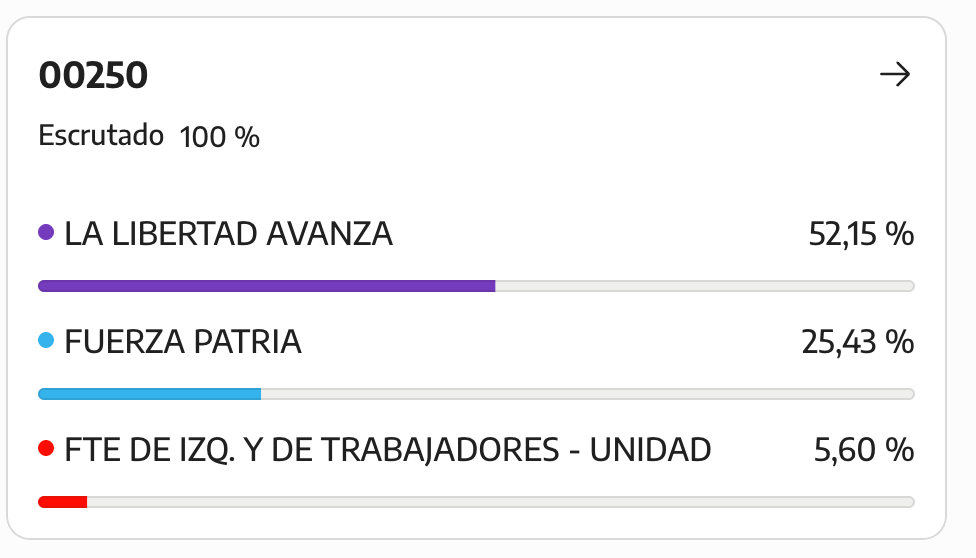Click the 25,43 % result value
The width and height of the screenshot is (976, 558).
pos(858,343)
